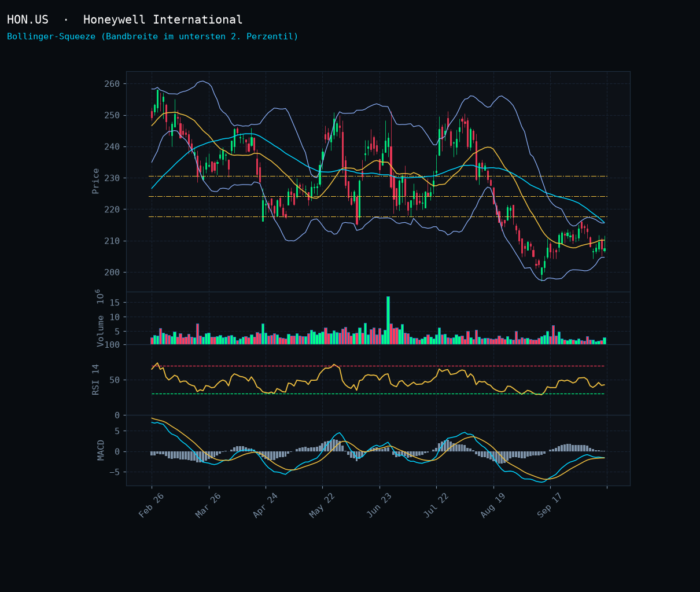Viewport: 700px width, 592px height.
Task: Select the 15 tick on the Volume axis
Action: click(x=115, y=303)
